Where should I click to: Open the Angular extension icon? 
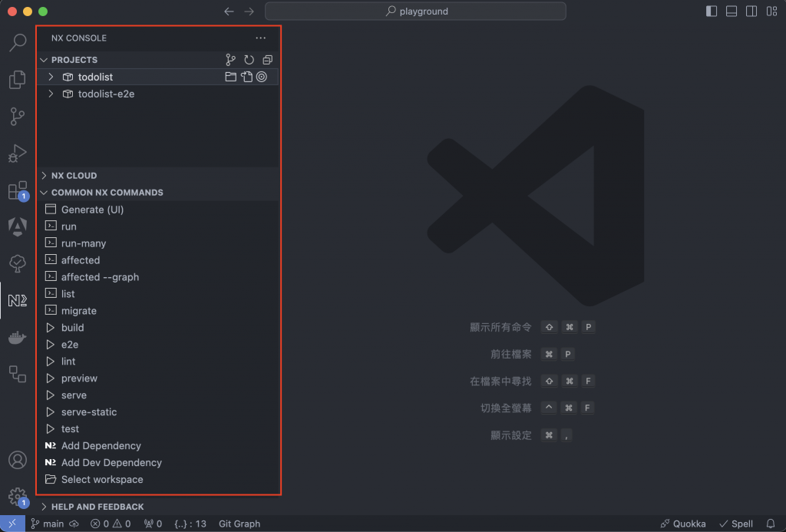tap(18, 226)
